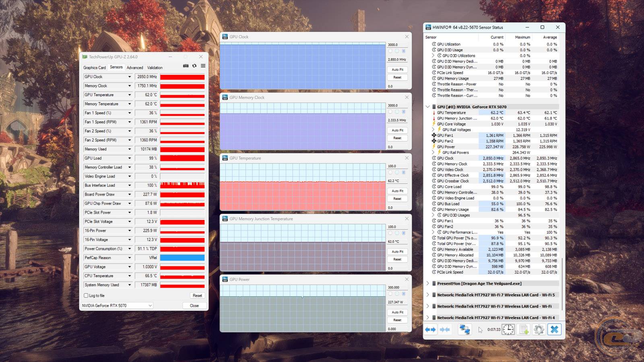644x362 pixels.
Task: Expand the GPU Rail Powers row
Action: 433,152
